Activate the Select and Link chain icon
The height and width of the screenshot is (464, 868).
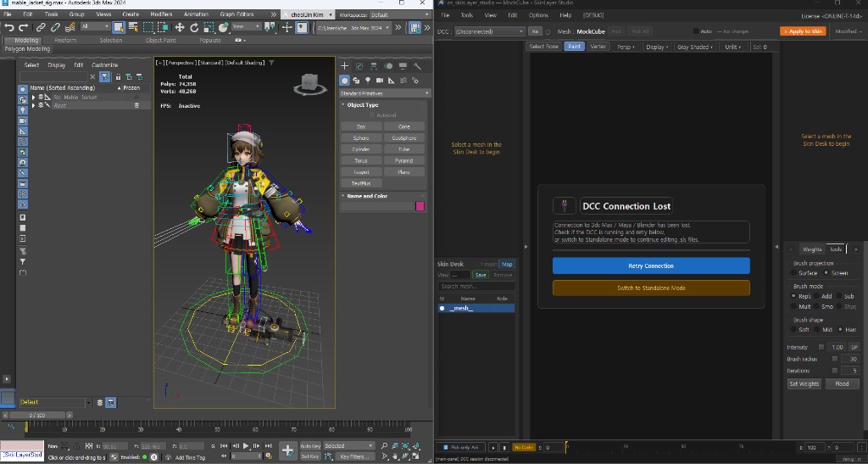tap(41, 27)
